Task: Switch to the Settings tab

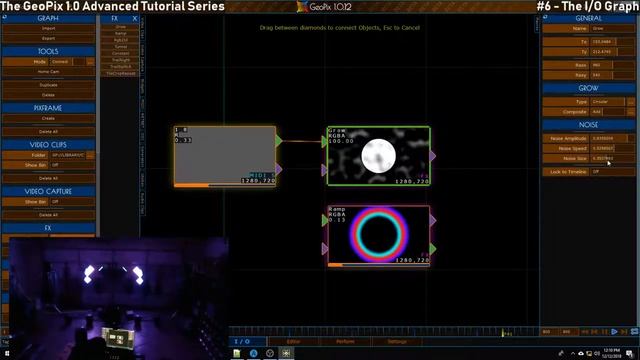Action: coord(397,341)
